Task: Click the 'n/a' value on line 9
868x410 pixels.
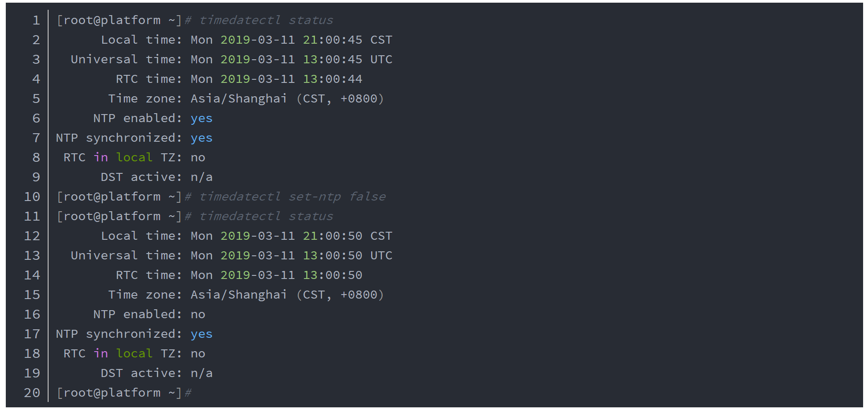Action: [201, 177]
